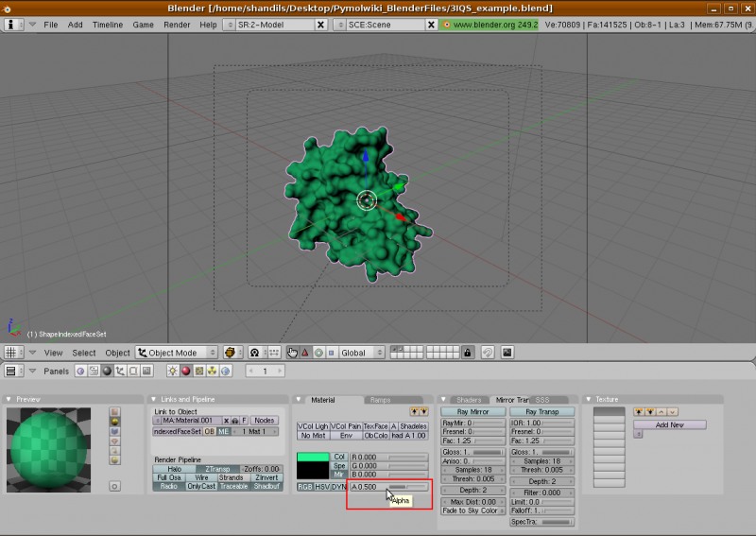This screenshot has width=756, height=536.
Task: Open the Logic context panel icon
Action: [80, 371]
